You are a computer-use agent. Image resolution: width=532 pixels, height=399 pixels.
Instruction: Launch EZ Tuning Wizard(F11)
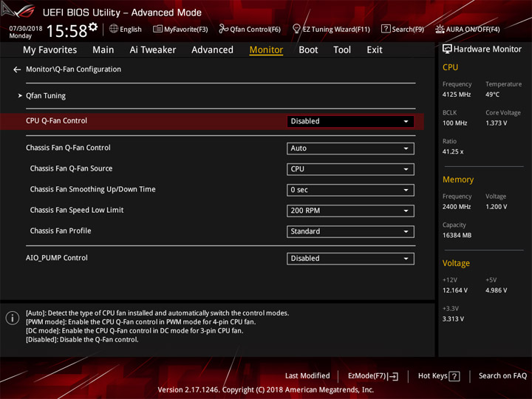[331, 29]
